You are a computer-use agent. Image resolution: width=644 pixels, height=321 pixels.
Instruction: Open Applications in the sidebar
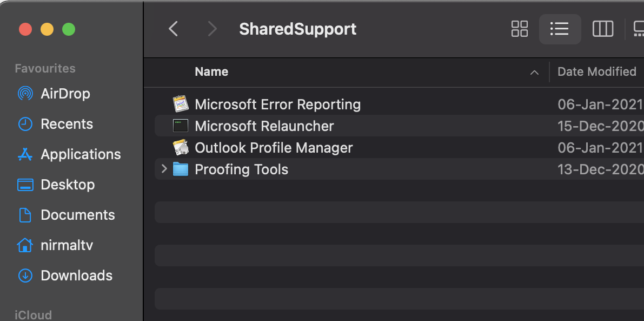(81, 154)
